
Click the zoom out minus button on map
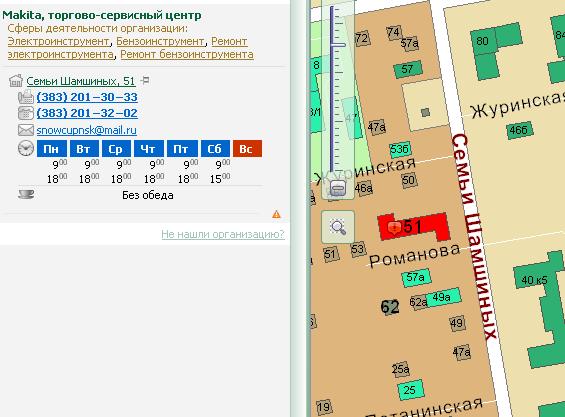tap(338, 188)
